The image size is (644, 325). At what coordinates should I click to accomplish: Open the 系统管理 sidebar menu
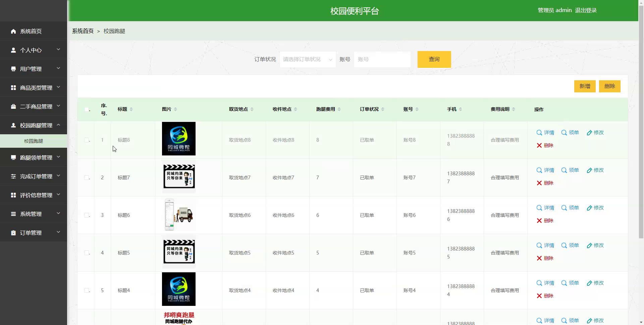(x=34, y=214)
